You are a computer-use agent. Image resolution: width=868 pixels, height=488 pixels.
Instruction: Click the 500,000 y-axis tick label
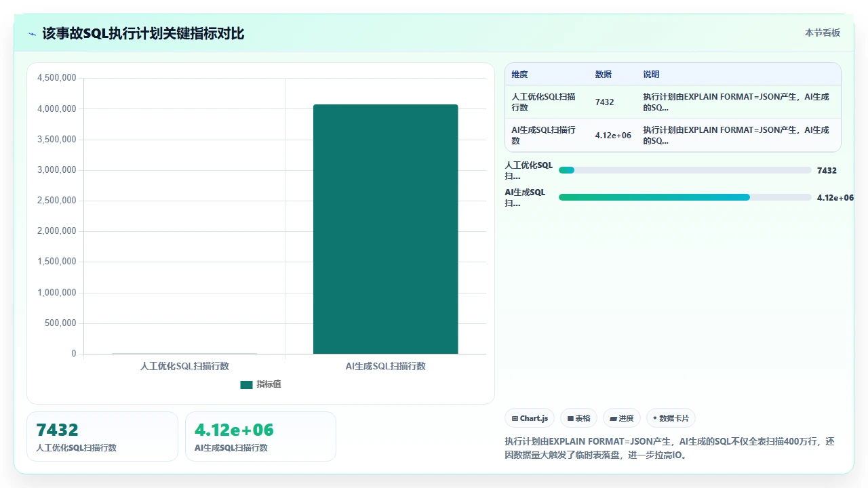[x=61, y=323]
